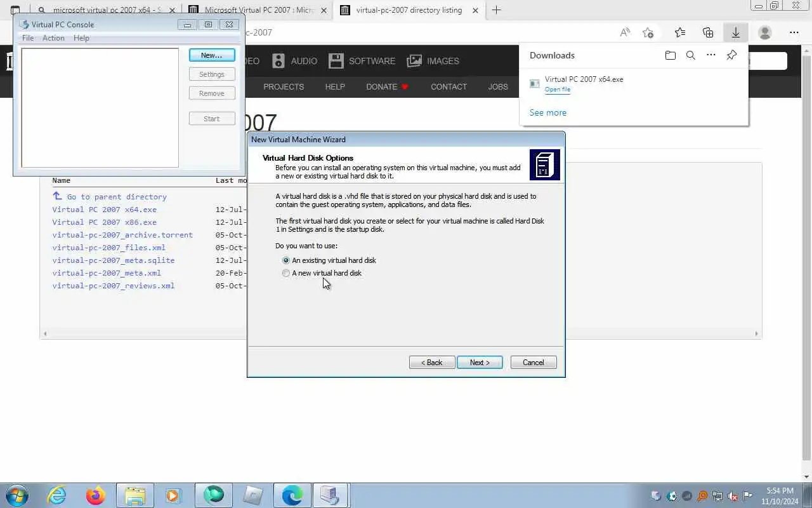The width and height of the screenshot is (812, 508).
Task: Switch to Microsoft Edge in taskbar
Action: (x=292, y=495)
